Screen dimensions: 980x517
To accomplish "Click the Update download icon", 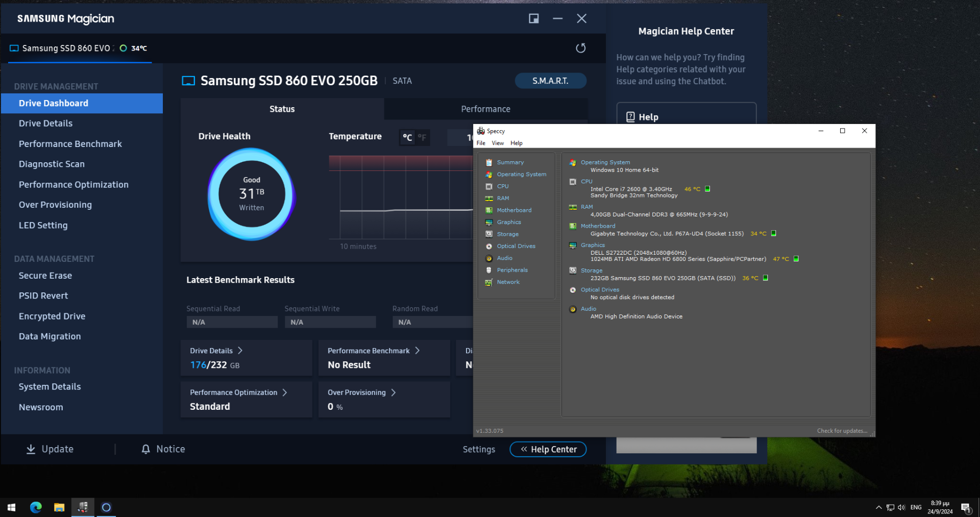I will (31, 449).
